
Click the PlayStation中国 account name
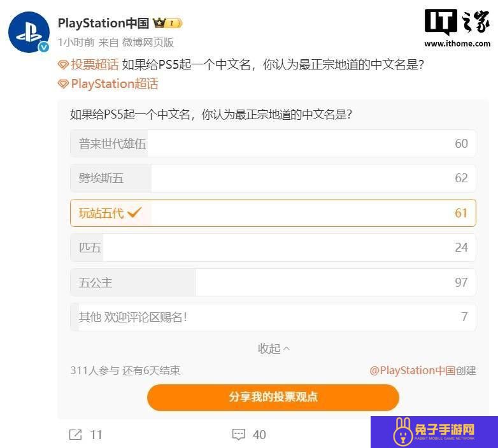103,23
